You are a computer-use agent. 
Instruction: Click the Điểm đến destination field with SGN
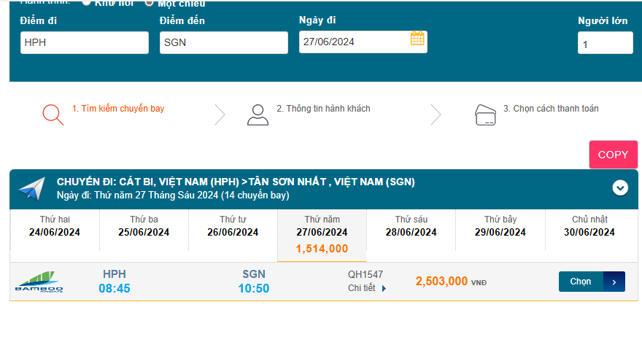(224, 43)
